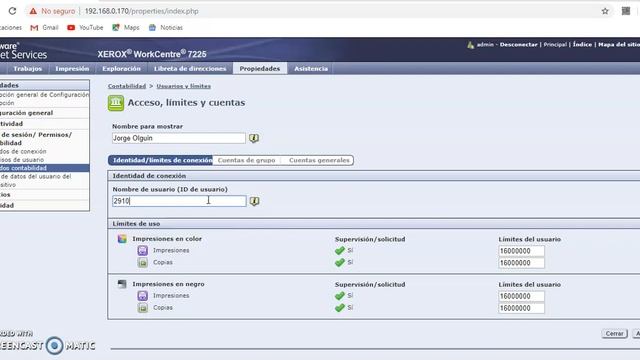Switch to the Libreta de direcciones tab

click(x=190, y=69)
